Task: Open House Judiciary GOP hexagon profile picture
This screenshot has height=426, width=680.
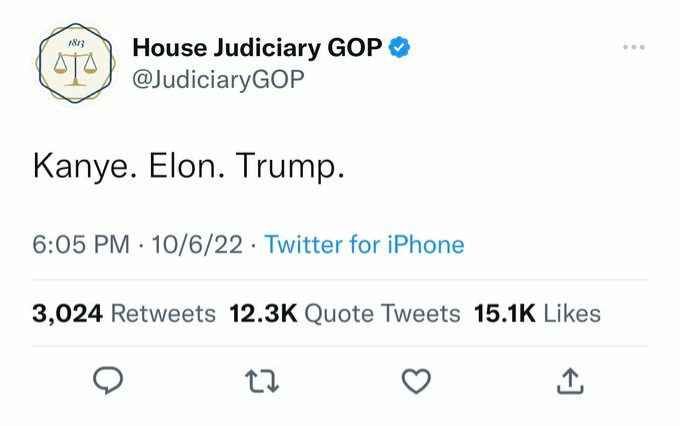Action: (75, 63)
